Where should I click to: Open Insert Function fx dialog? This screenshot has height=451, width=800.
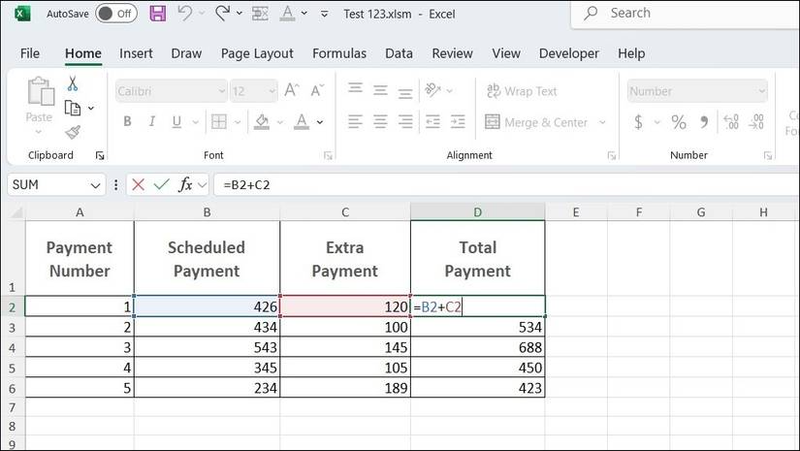pos(186,185)
